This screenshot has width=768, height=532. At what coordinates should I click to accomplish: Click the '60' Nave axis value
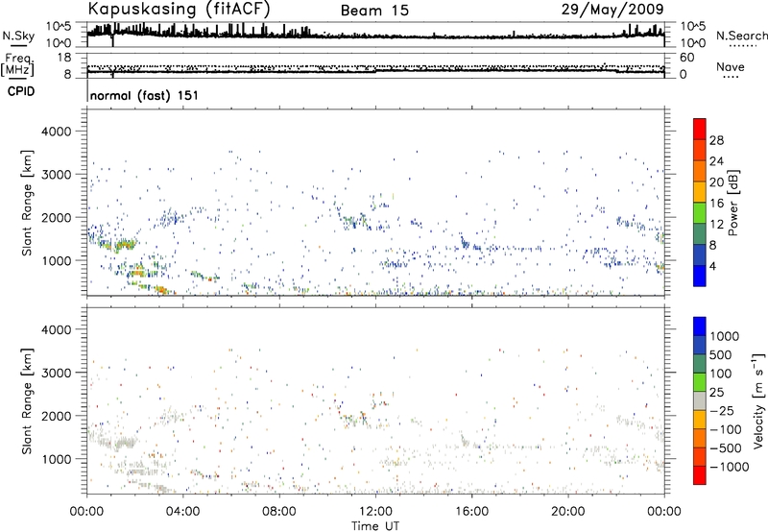coord(686,58)
